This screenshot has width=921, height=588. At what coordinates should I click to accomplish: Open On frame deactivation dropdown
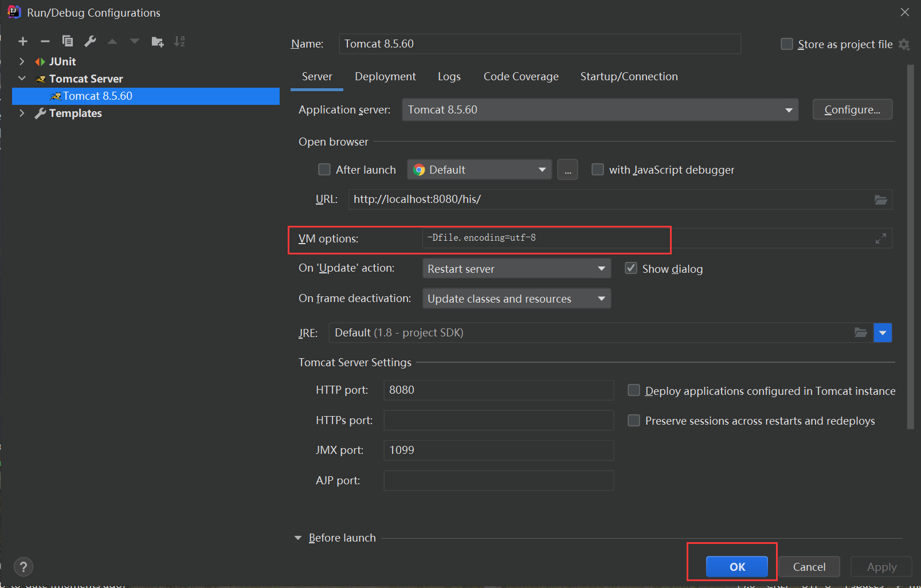coord(517,299)
